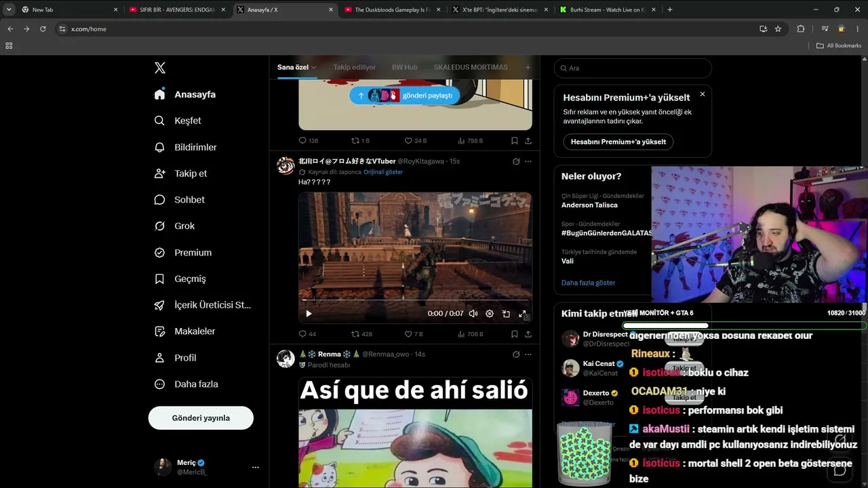This screenshot has width=868, height=488.
Task: Switch to the SIFIR BİR Avengers browser tab
Action: point(178,9)
